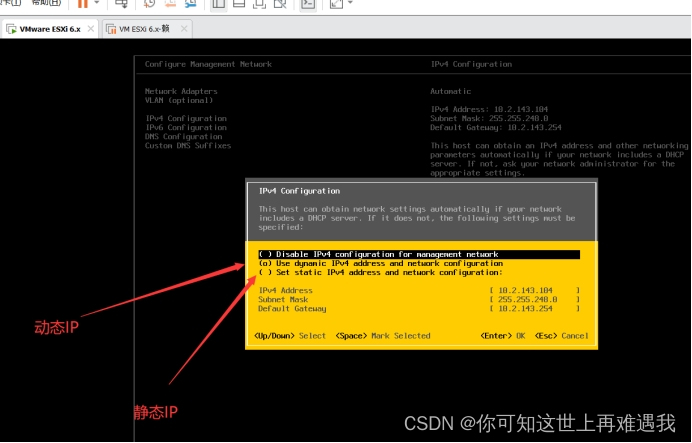Click the orange suspend (pause) VM icon

[x=83, y=4]
